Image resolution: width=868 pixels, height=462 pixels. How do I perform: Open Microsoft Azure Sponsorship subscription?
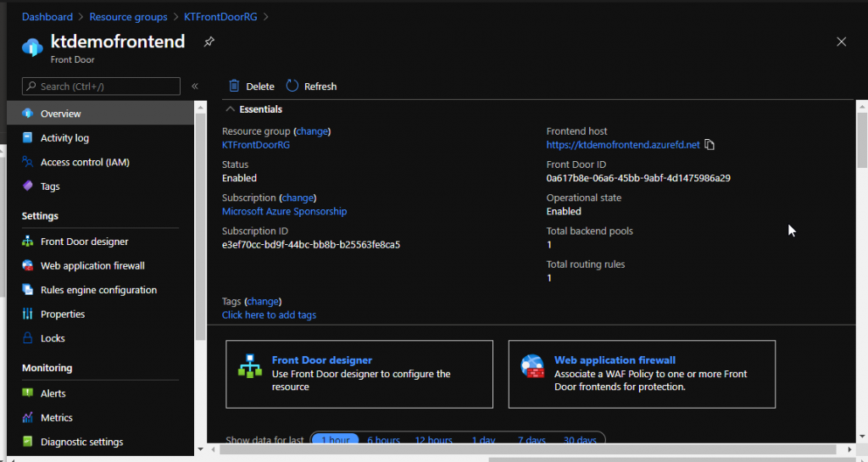[x=285, y=211]
